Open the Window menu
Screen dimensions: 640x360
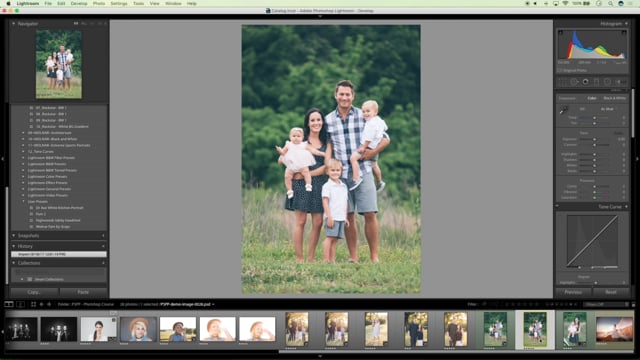(173, 4)
